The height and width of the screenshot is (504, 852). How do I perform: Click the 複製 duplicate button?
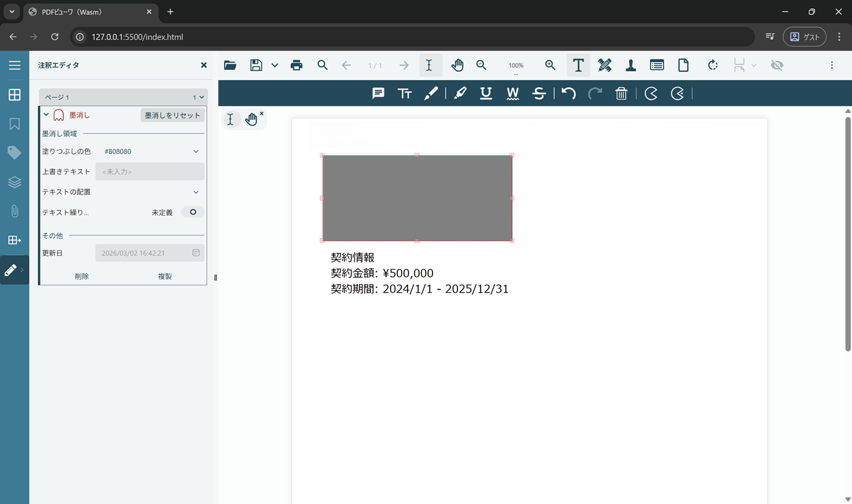coord(165,277)
